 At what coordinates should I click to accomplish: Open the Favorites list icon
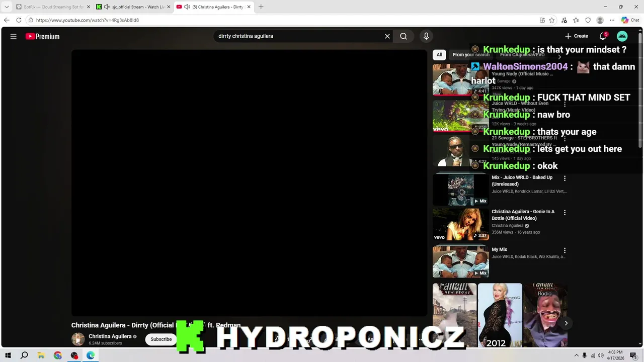(x=576, y=20)
